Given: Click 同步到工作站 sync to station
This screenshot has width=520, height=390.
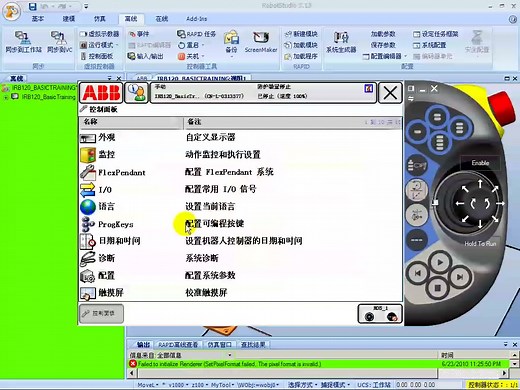Looking at the screenshot, I should [x=23, y=41].
